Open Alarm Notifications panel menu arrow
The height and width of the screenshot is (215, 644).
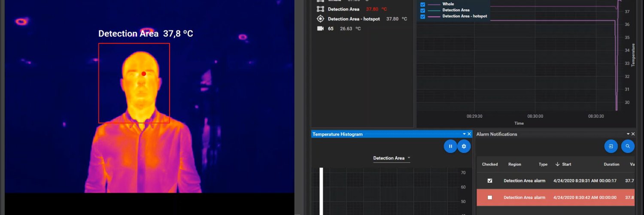(x=628, y=134)
